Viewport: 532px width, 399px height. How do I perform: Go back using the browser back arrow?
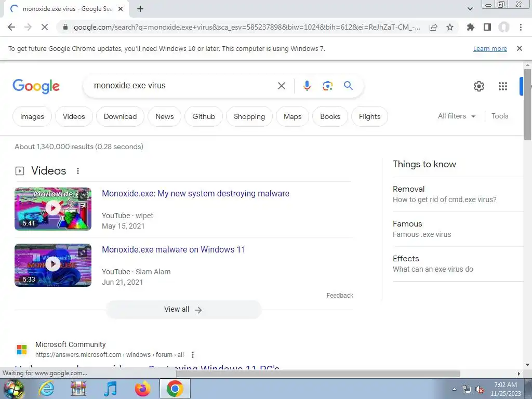point(11,27)
